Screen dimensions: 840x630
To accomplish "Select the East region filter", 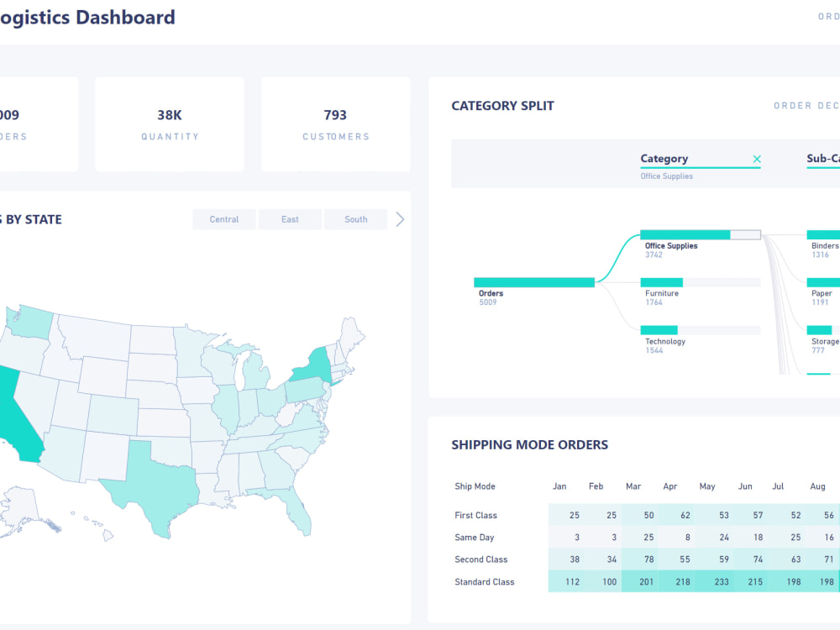I will [x=290, y=218].
